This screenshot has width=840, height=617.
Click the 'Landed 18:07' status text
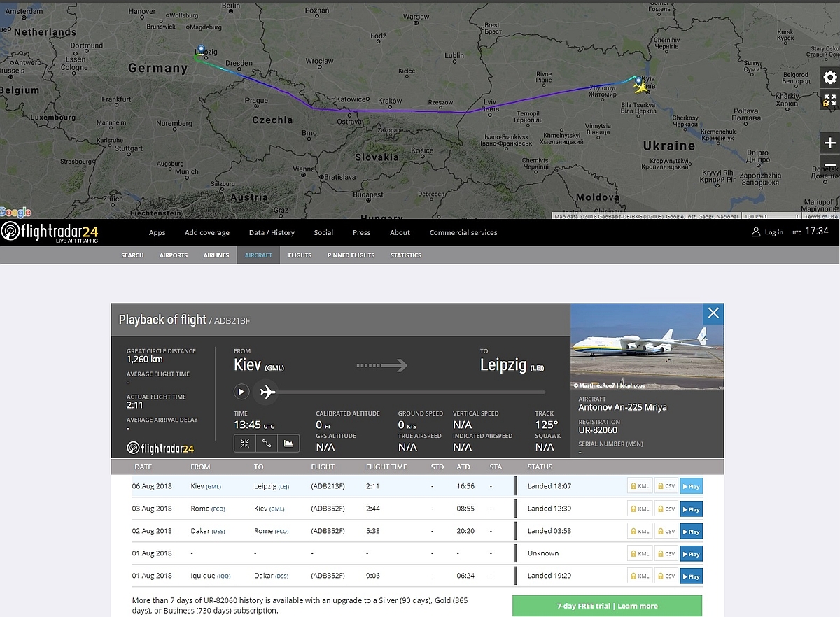(x=549, y=486)
